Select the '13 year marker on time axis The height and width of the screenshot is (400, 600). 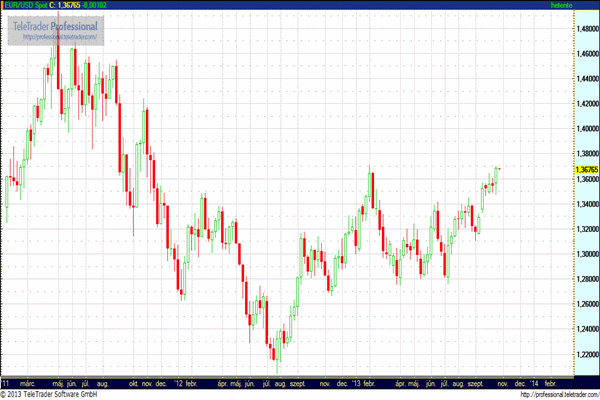[355, 382]
